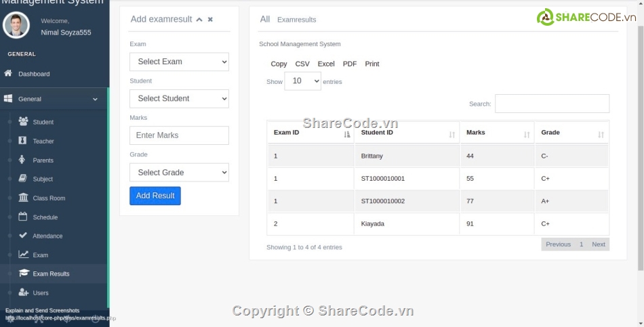Viewport: 644px width, 327px height.
Task: Open Parents via its sidebar icon
Action: (x=24, y=160)
